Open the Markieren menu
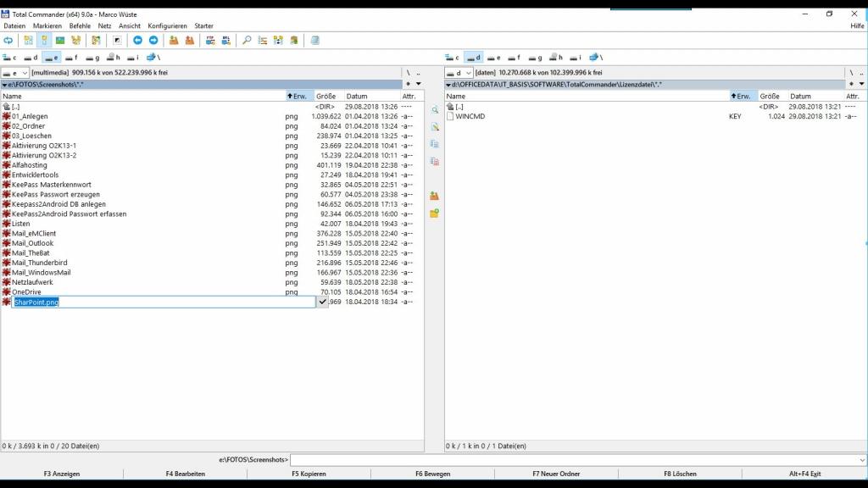This screenshot has width=868, height=488. pyautogui.click(x=47, y=26)
